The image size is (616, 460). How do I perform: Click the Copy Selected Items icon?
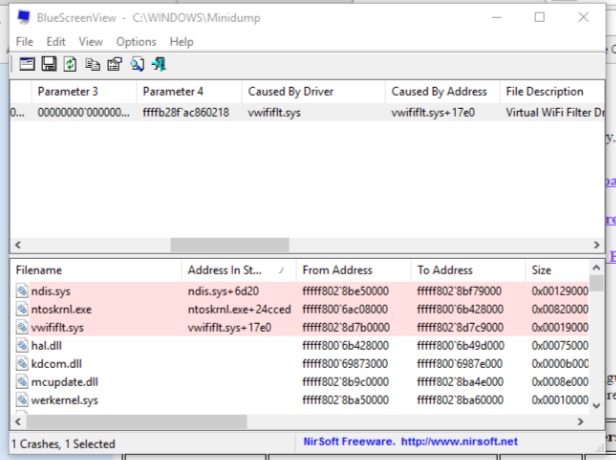[92, 64]
